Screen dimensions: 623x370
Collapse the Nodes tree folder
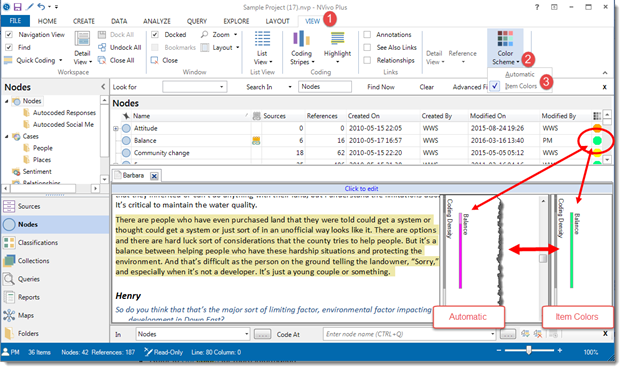coord(6,101)
